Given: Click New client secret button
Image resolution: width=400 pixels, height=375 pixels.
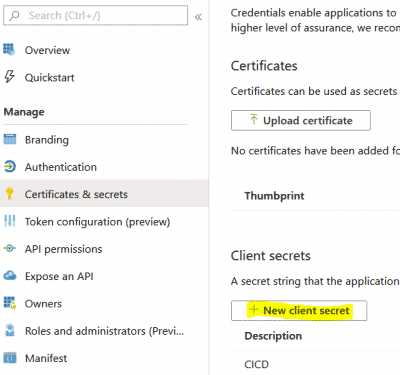Looking at the screenshot, I should click(x=299, y=311).
